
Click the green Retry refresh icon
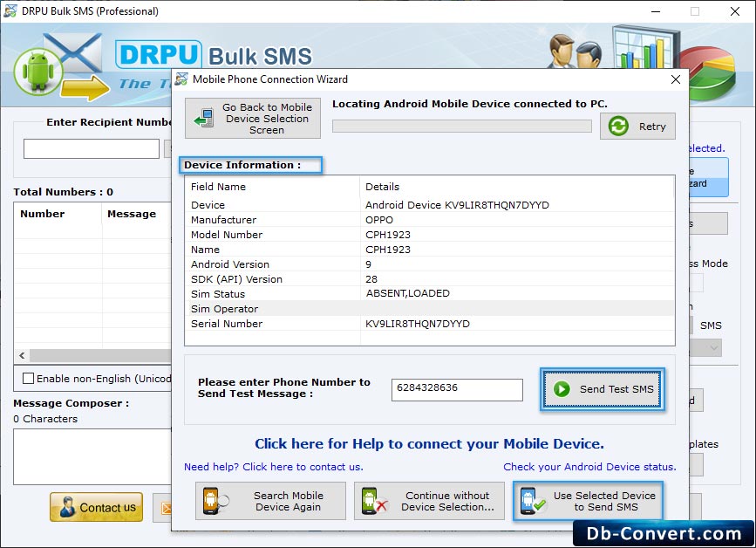(618, 127)
